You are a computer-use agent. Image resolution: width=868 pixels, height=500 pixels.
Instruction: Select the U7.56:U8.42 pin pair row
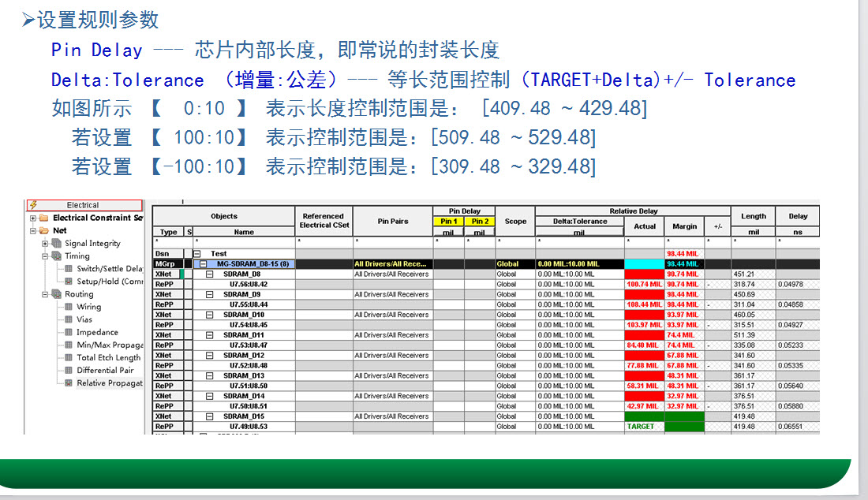[249, 284]
